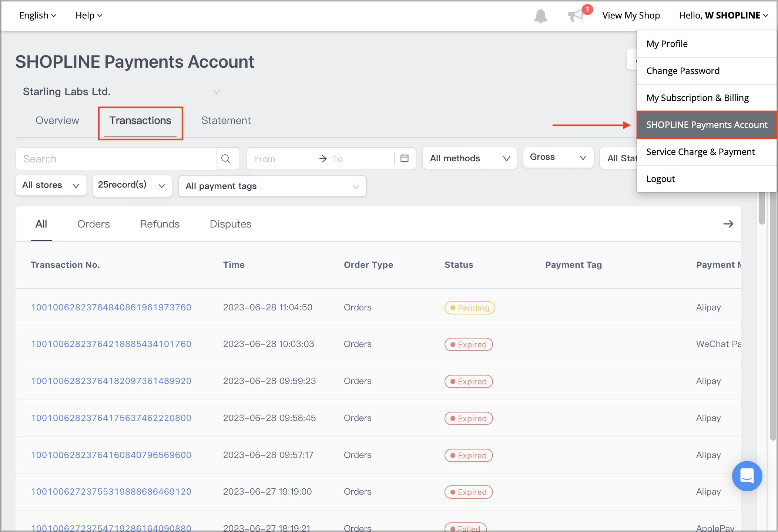The width and height of the screenshot is (778, 532).
Task: Click the tabs right arrow icon
Action: 728,224
